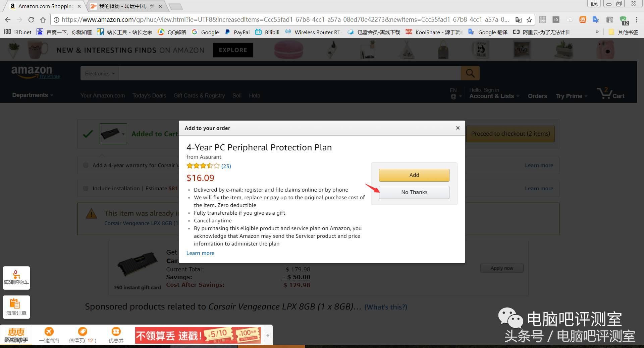Image resolution: width=644 pixels, height=348 pixels.
Task: Expand the Account & Lists dropdown
Action: click(494, 96)
